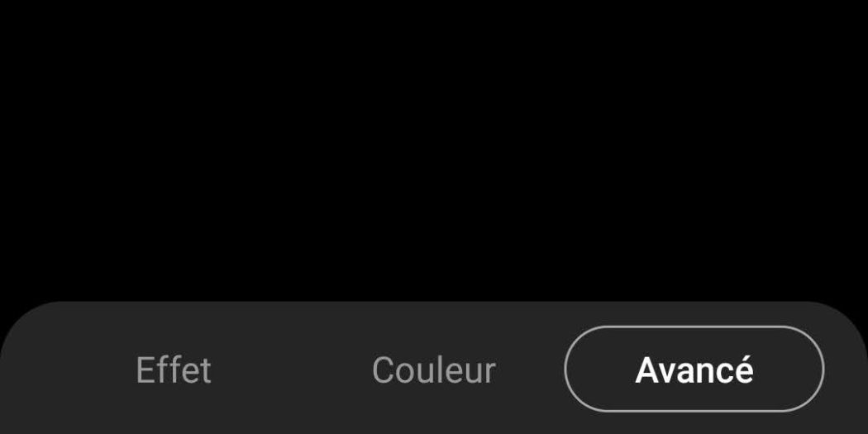
Task: Select the Avancé tab
Action: point(694,369)
